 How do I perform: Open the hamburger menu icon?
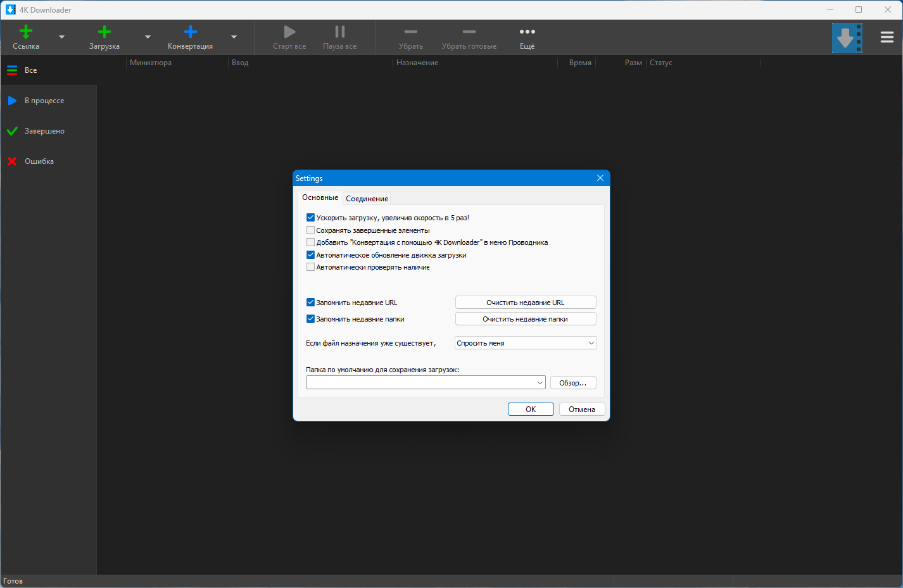(x=887, y=37)
